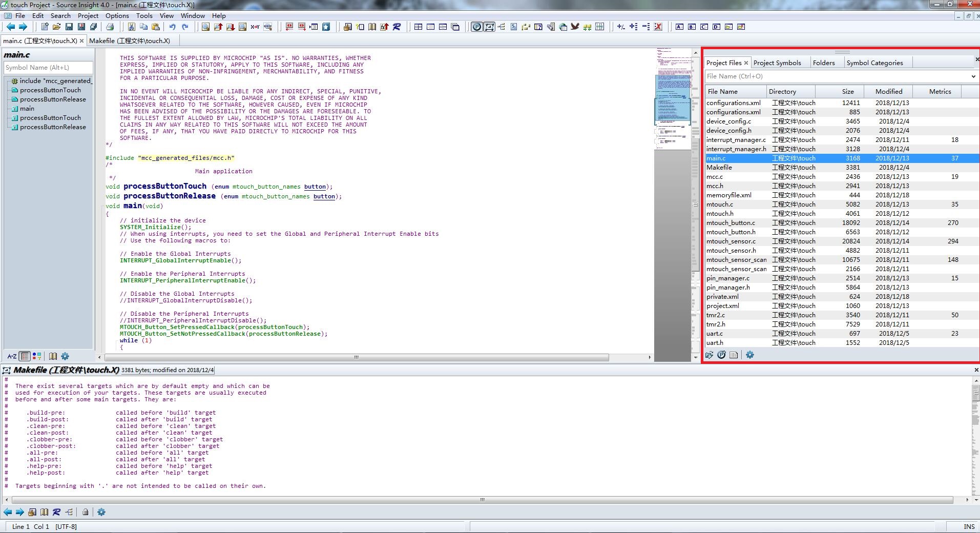Click the red X remove icon in toolbar

coord(658,27)
